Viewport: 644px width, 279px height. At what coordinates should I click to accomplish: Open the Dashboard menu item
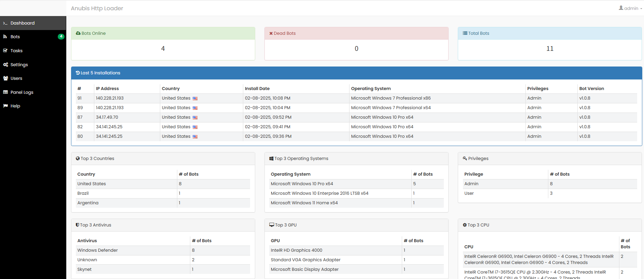pos(33,23)
